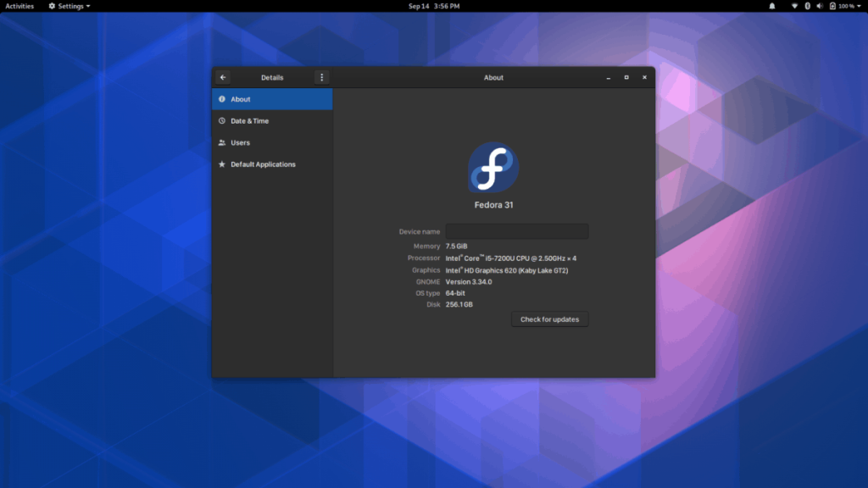Open notifications via the bell icon
The width and height of the screenshot is (868, 488).
771,6
